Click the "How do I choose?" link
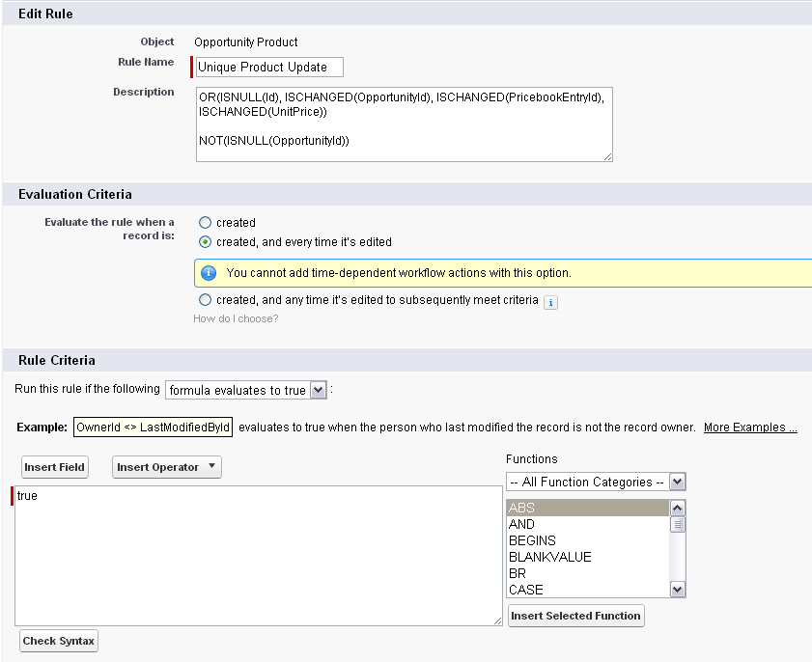This screenshot has width=812, height=662. tap(236, 319)
